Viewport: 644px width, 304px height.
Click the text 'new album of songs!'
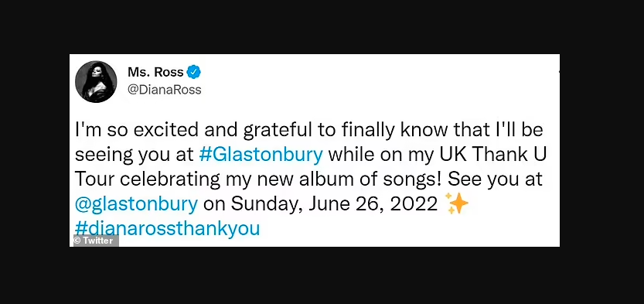click(x=367, y=180)
